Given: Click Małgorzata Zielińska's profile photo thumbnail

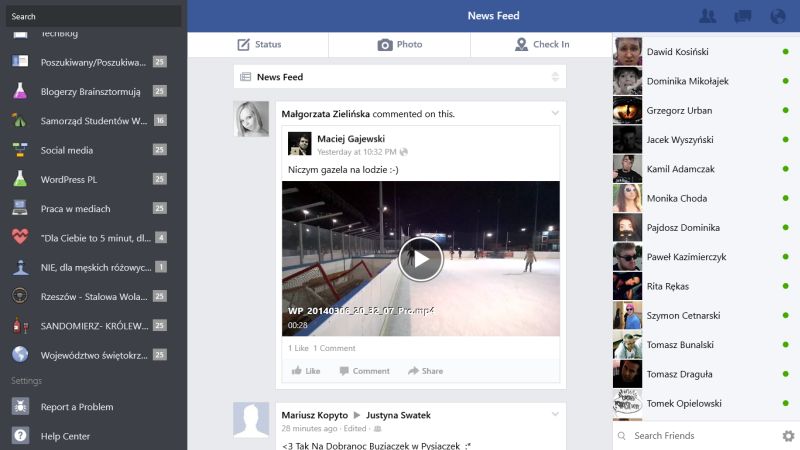Looking at the screenshot, I should coord(251,119).
